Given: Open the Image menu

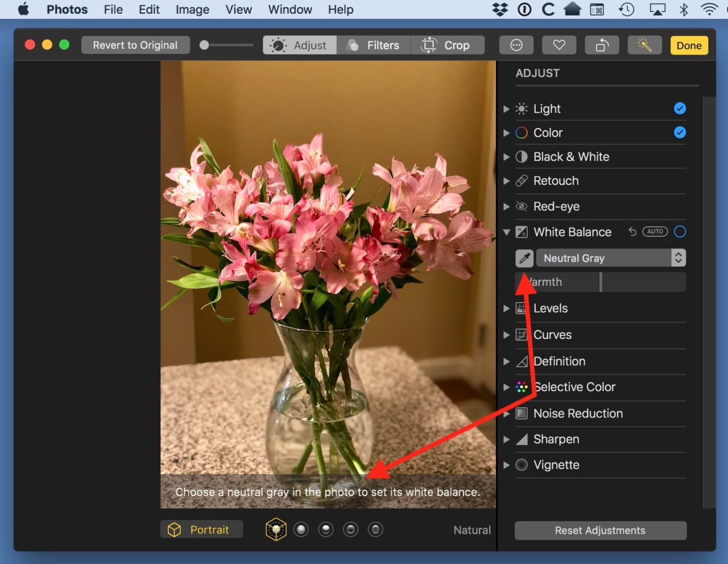Looking at the screenshot, I should tap(192, 10).
